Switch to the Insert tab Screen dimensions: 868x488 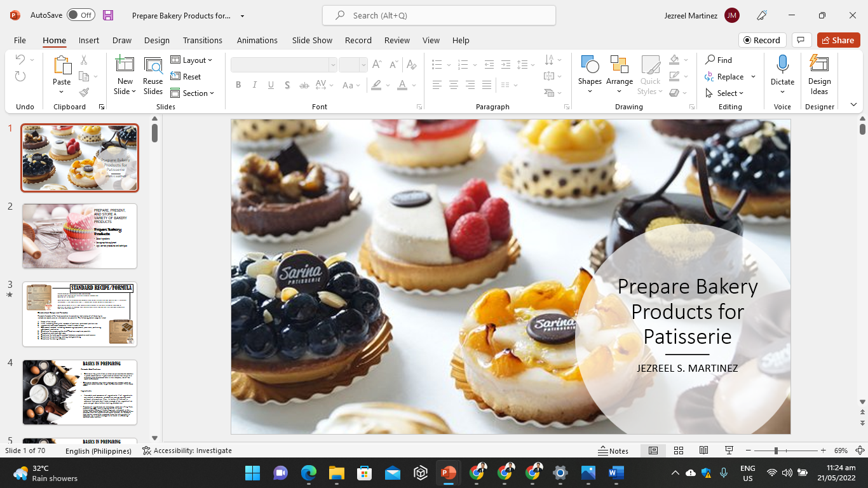tap(89, 40)
